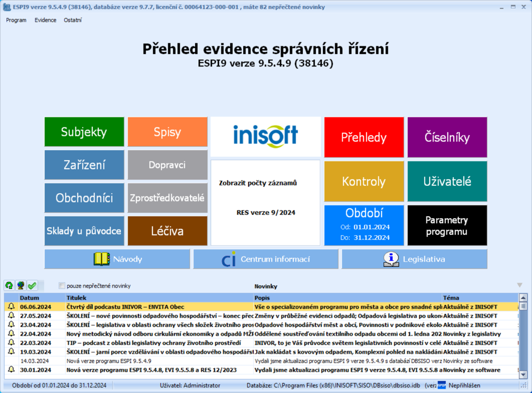Open the Evidence menu
This screenshot has height=393, width=532.
(45, 20)
